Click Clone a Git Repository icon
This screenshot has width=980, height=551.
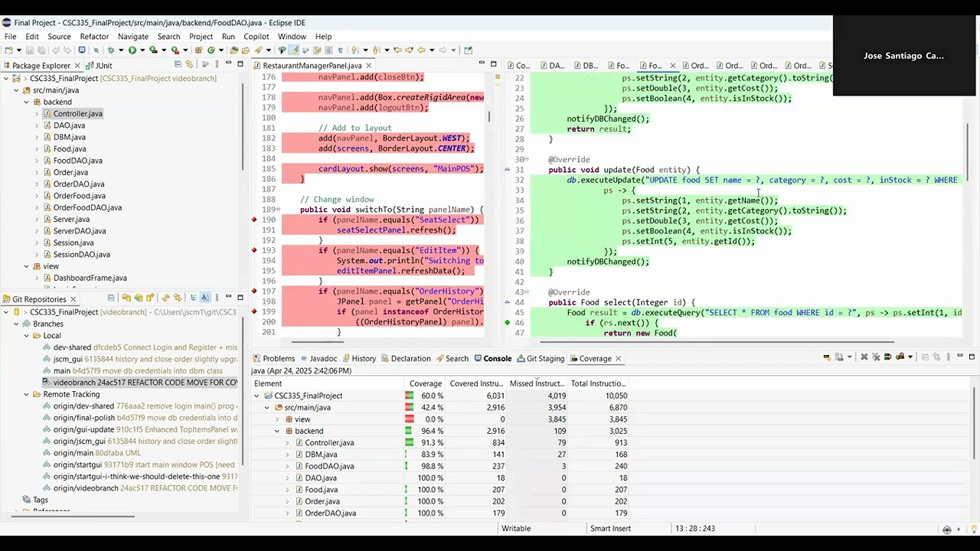[139, 298]
